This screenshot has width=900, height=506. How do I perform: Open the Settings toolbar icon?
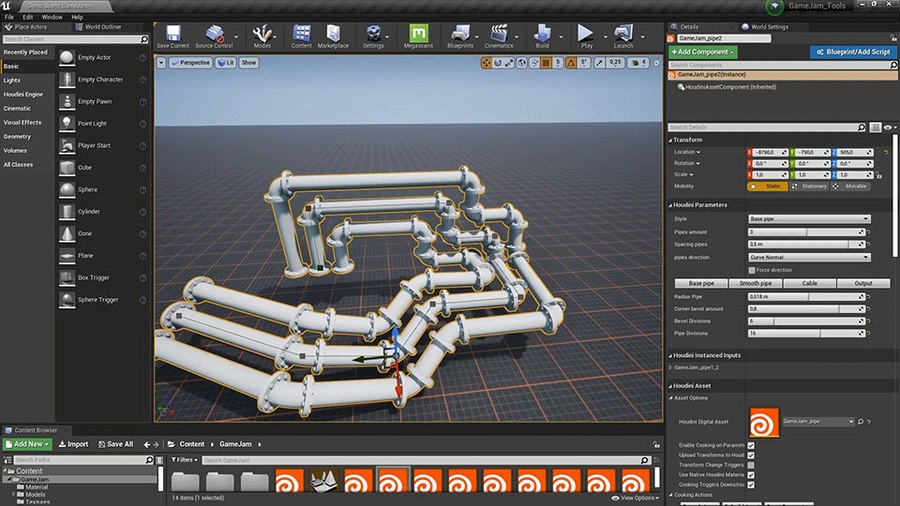(x=373, y=33)
